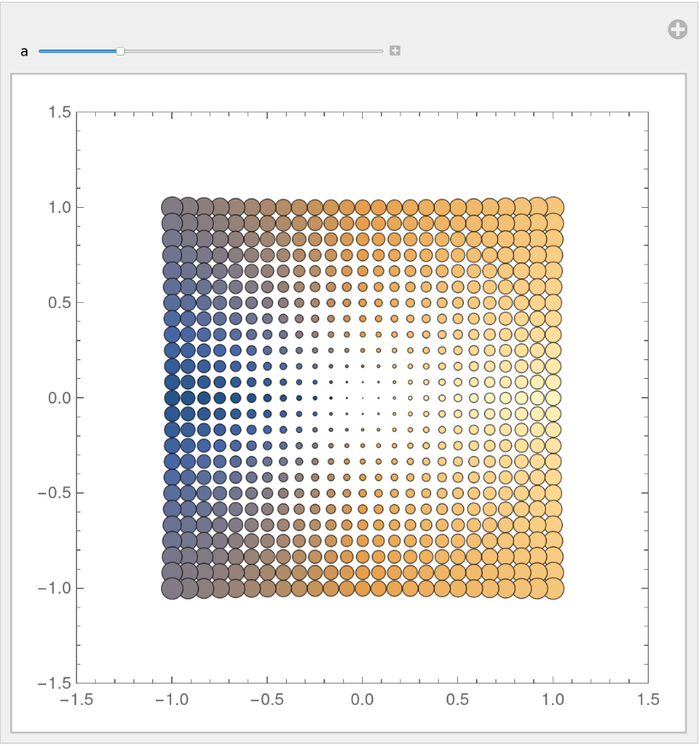
Task: Expand slider a controls with small plus
Action: [x=394, y=51]
